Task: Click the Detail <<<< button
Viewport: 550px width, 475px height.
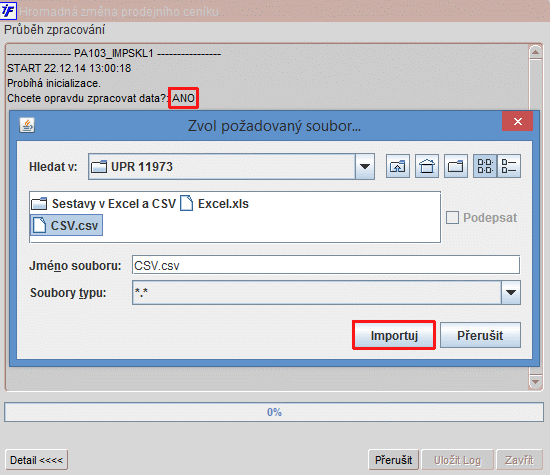Action: [x=36, y=460]
